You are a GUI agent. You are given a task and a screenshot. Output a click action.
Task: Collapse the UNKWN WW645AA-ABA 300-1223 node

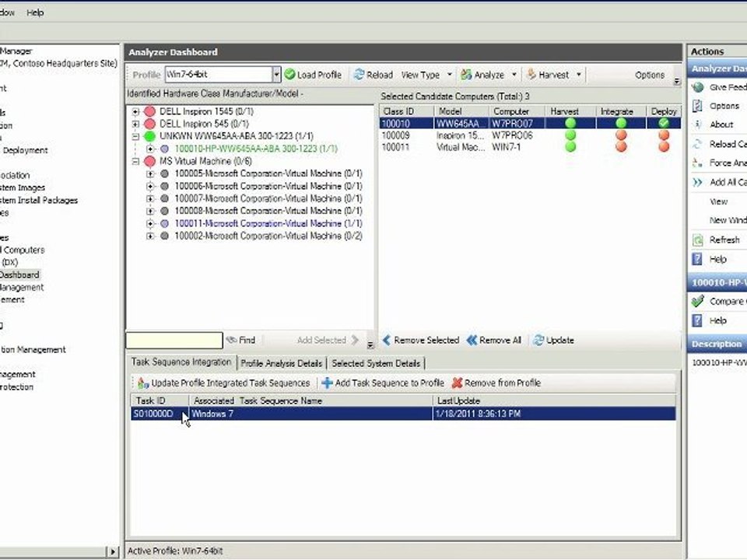click(135, 136)
